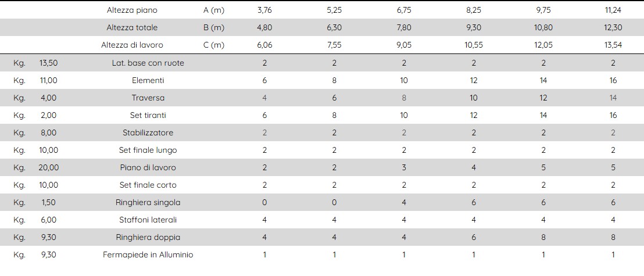Click the Fermapiede in Alluminio label

148,255
